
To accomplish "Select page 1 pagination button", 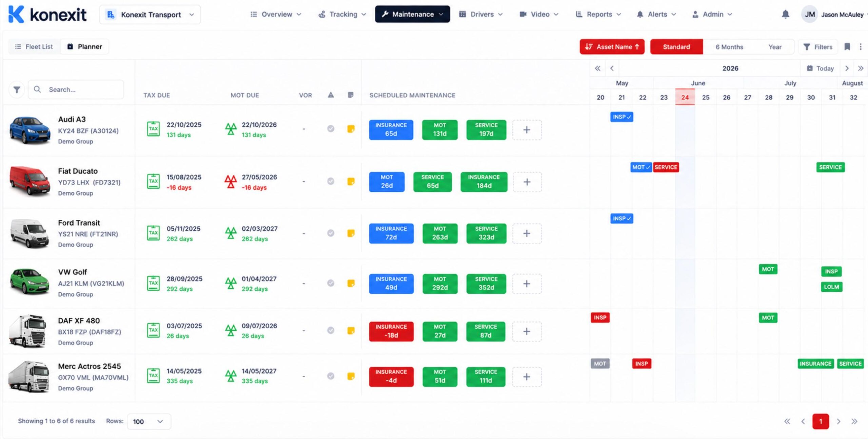I will (x=821, y=421).
